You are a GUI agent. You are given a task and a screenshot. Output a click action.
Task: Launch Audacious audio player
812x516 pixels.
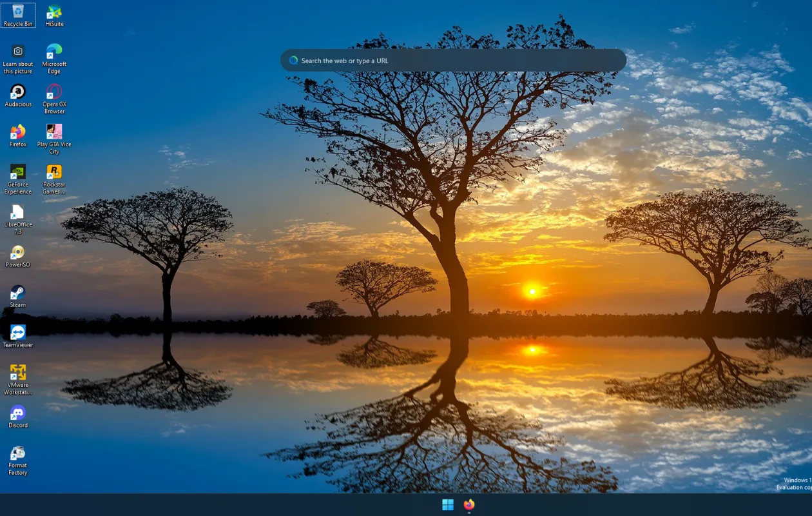click(x=17, y=94)
